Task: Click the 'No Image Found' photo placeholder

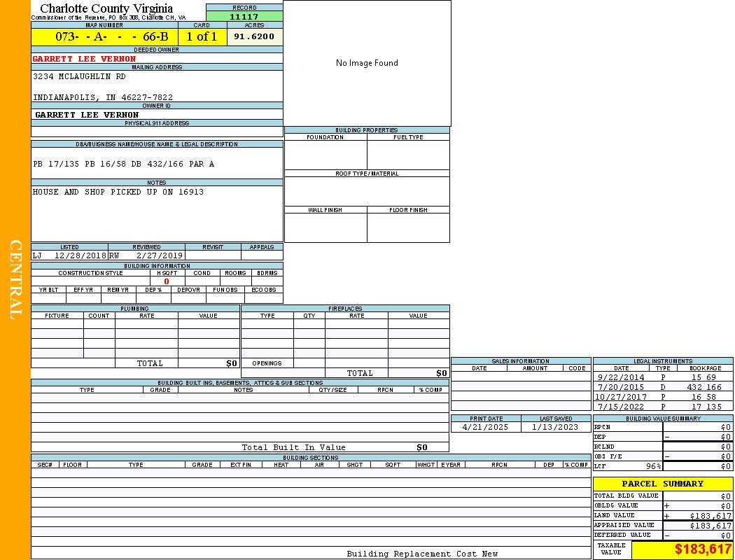Action: [367, 63]
